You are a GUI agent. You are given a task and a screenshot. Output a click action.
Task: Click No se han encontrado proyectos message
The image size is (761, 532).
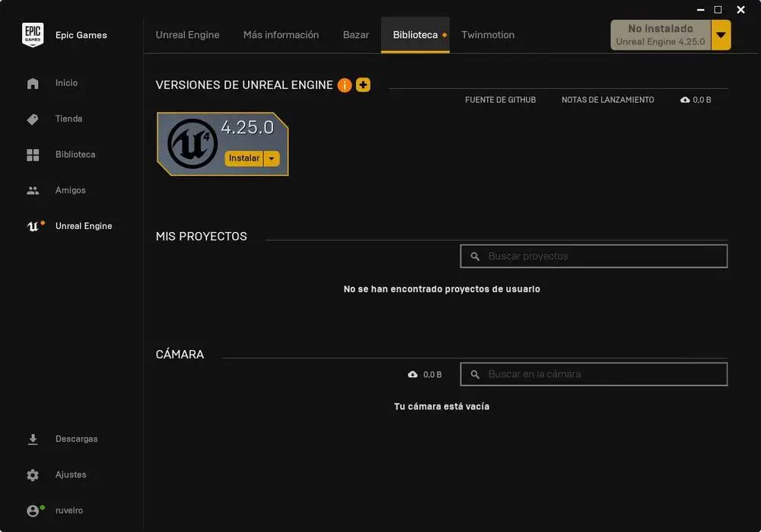[441, 289]
